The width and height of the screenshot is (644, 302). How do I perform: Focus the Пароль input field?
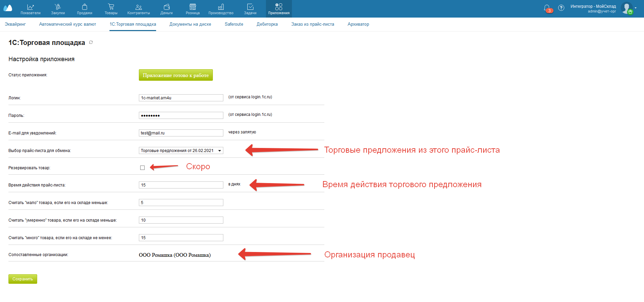[181, 116]
